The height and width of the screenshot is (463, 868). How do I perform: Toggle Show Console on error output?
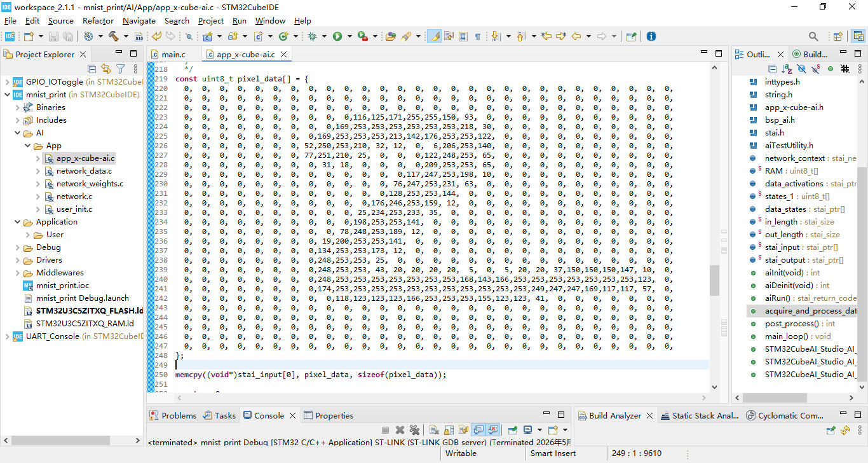pyautogui.click(x=493, y=430)
